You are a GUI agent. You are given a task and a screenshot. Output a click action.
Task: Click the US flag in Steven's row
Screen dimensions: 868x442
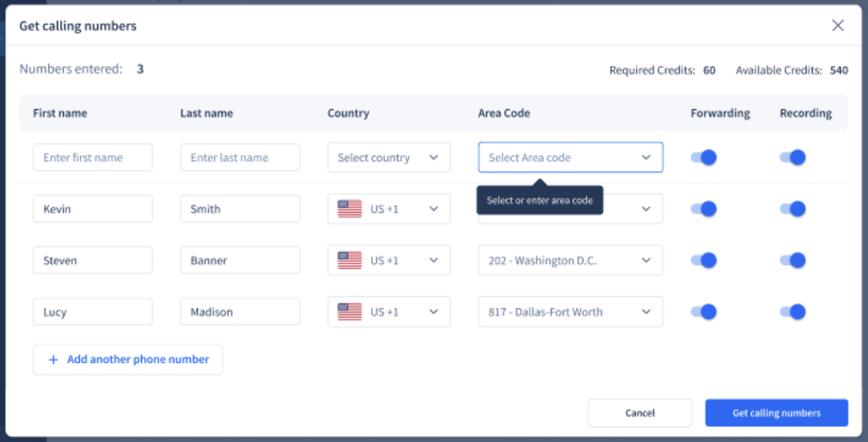(349, 260)
